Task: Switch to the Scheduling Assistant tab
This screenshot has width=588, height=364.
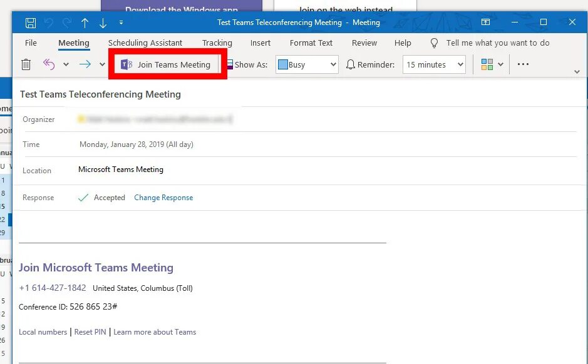Action: pos(145,43)
